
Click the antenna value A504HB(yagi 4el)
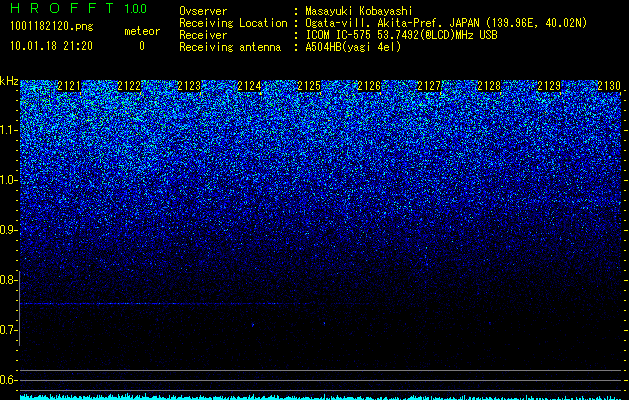pyautogui.click(x=353, y=47)
